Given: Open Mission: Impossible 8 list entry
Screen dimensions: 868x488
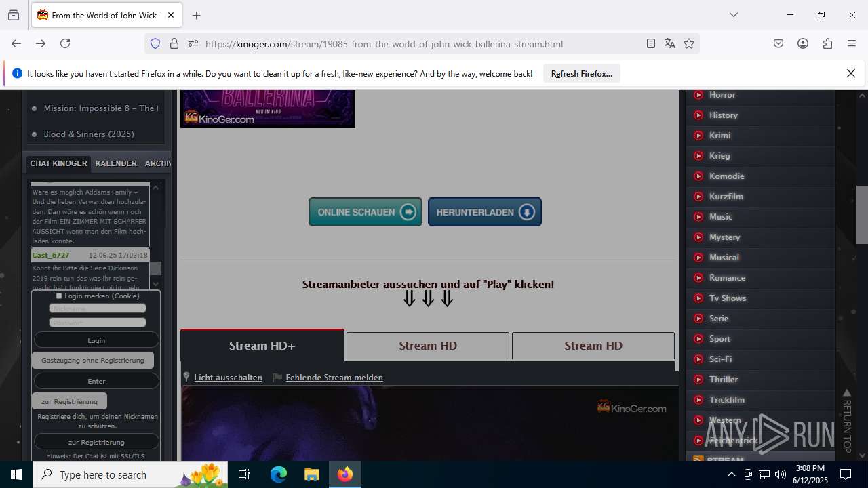Looking at the screenshot, I should (100, 108).
